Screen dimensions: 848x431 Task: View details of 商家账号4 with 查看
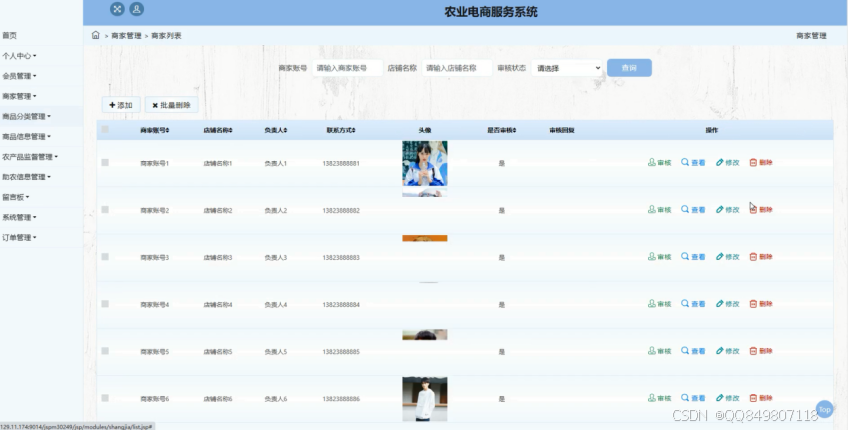tap(693, 304)
